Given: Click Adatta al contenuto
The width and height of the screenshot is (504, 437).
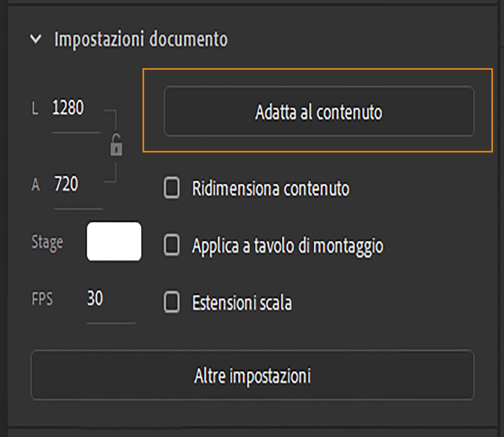Looking at the screenshot, I should [x=319, y=113].
